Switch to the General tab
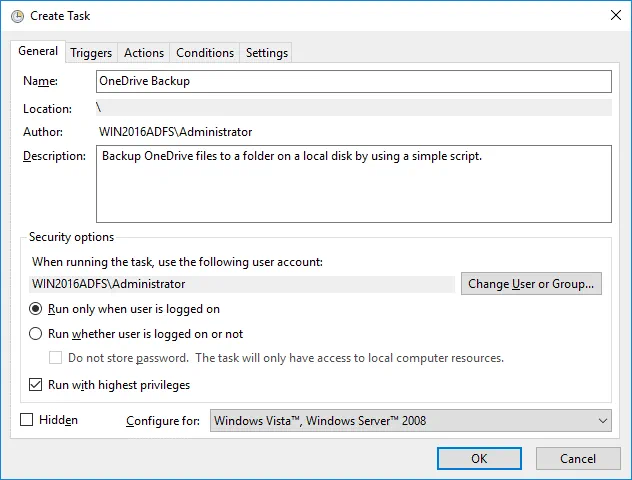The width and height of the screenshot is (632, 480). pyautogui.click(x=38, y=52)
